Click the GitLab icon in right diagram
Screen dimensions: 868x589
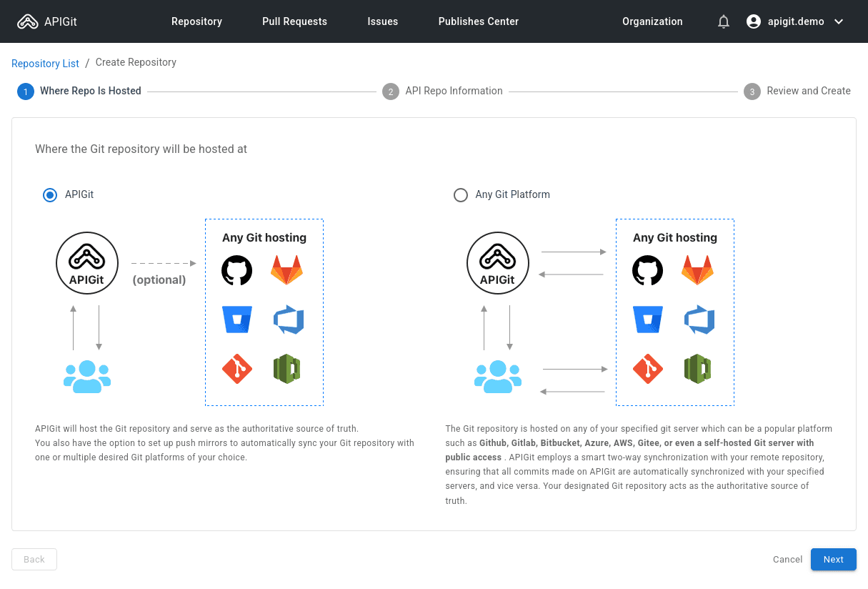tap(697, 271)
